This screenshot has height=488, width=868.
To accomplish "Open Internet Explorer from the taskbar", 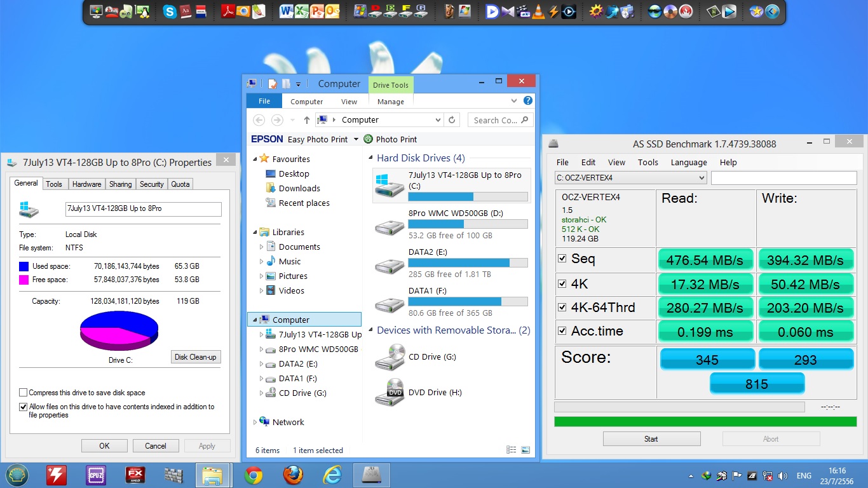I will pos(332,475).
